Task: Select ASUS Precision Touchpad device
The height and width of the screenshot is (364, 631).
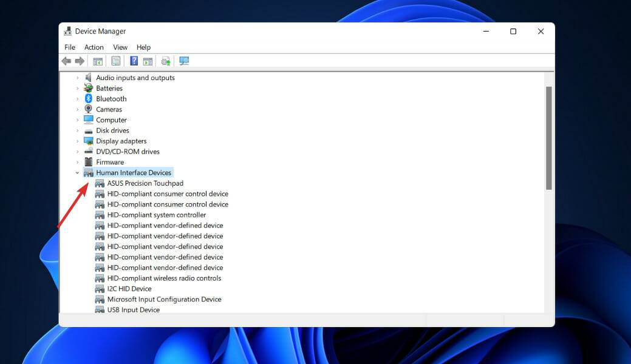Action: click(x=145, y=183)
